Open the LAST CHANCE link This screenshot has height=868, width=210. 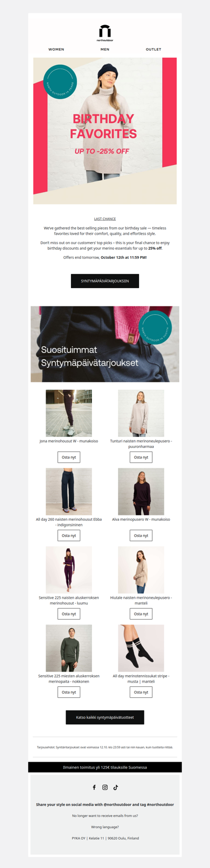point(105,219)
